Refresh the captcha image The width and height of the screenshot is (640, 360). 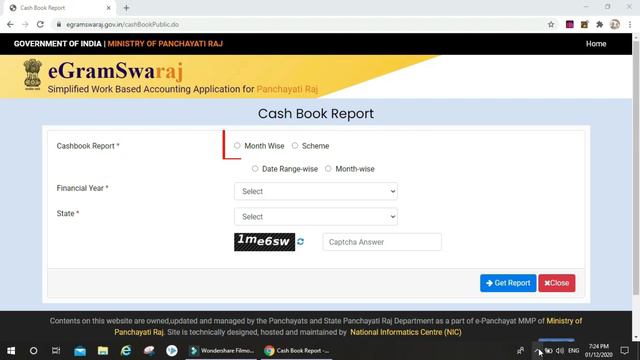coord(300,242)
